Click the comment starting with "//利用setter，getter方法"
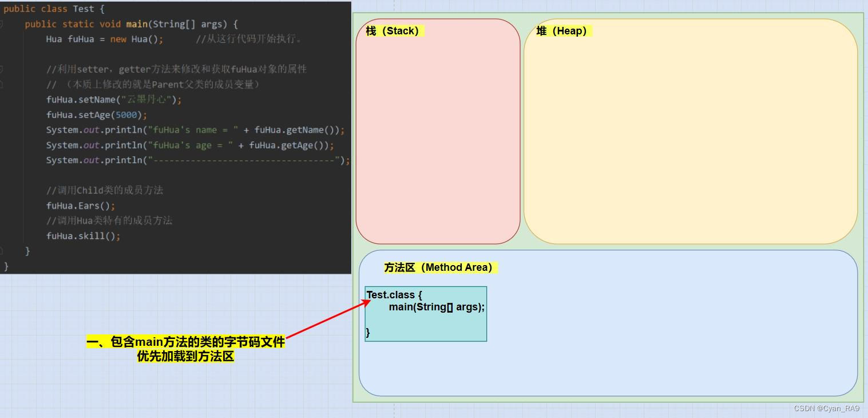Viewport: 868px width, 418px height. 176,69
